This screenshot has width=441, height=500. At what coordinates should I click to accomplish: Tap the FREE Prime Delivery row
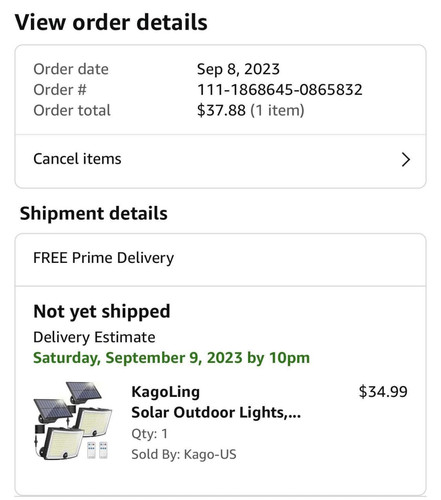220,258
